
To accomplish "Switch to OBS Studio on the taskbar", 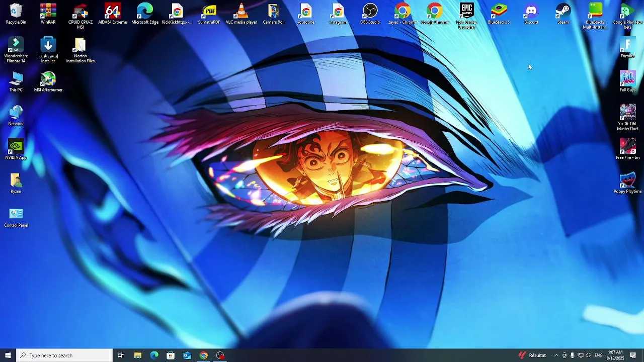I will pos(220,355).
